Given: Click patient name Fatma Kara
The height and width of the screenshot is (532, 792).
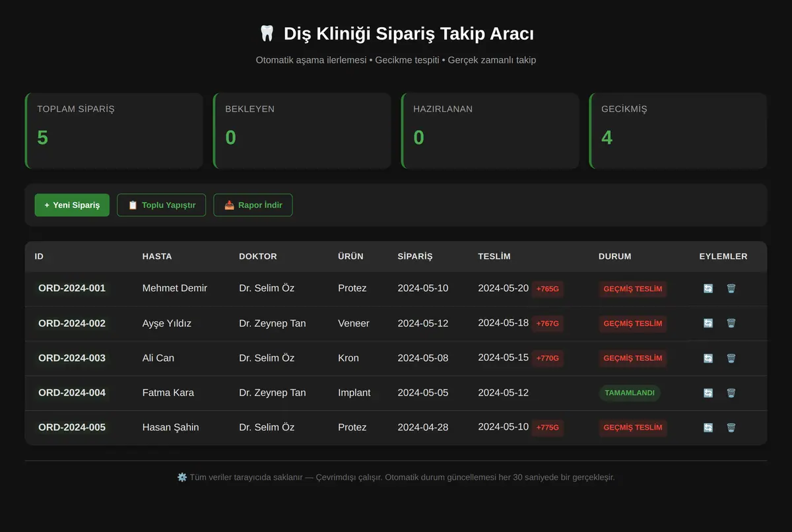Looking at the screenshot, I should click(x=168, y=393).
